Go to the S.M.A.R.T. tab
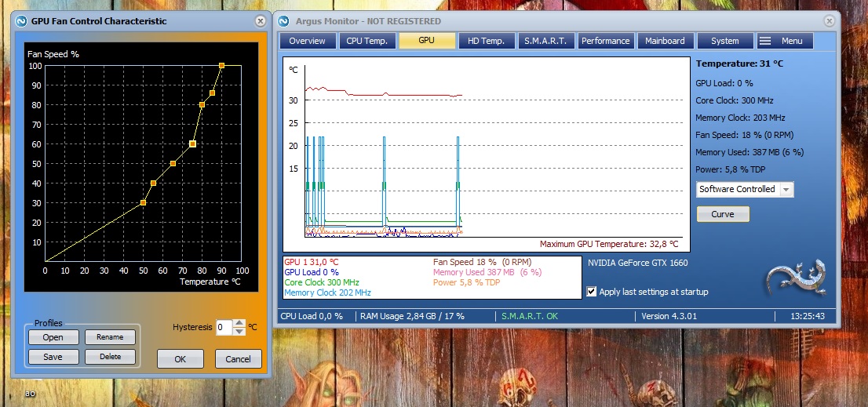Screen dimensions: 868x407 pyautogui.click(x=545, y=41)
